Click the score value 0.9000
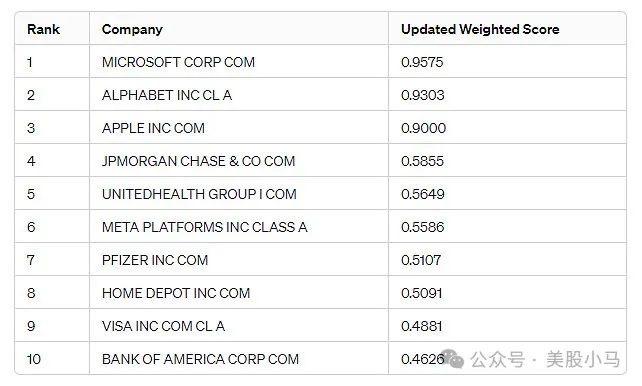This screenshot has height=386, width=642. click(x=423, y=128)
